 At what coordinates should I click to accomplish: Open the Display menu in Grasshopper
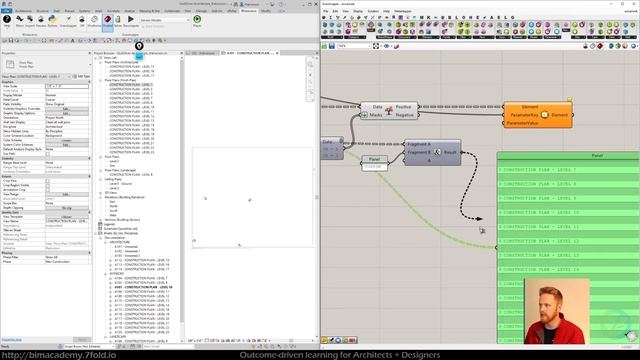358,11
